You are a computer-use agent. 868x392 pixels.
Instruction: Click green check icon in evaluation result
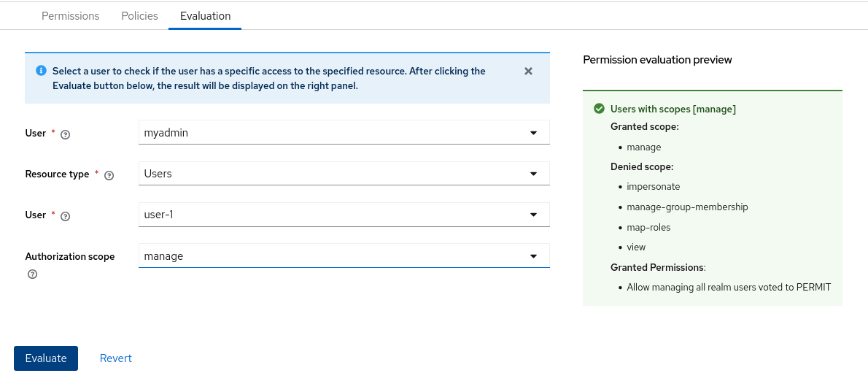(x=599, y=109)
